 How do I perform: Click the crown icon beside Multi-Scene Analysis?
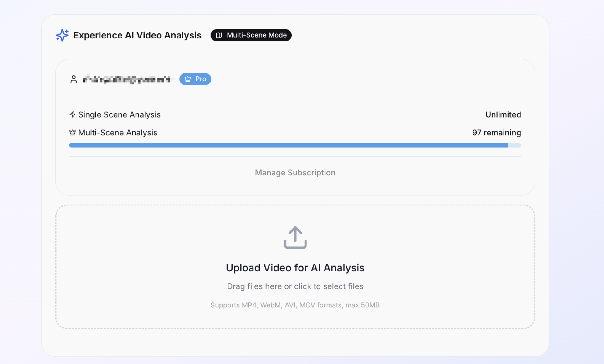(x=72, y=132)
